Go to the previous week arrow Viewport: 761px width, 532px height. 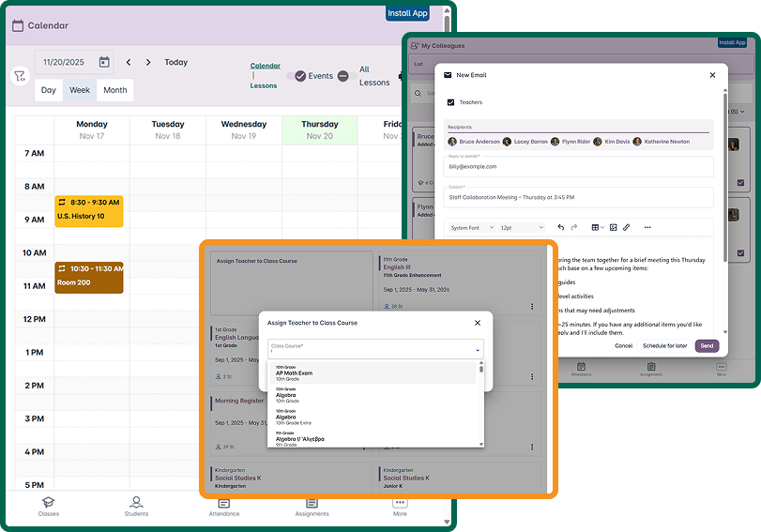pyautogui.click(x=129, y=63)
